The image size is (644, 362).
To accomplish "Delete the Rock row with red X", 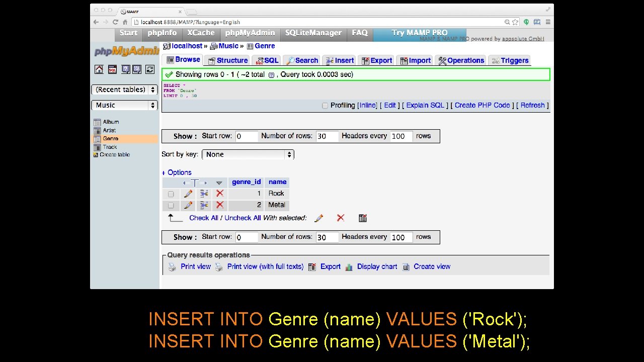I will (219, 194).
